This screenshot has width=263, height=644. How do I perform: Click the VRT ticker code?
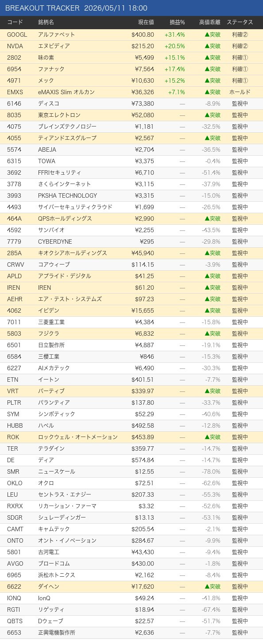coord(13,391)
